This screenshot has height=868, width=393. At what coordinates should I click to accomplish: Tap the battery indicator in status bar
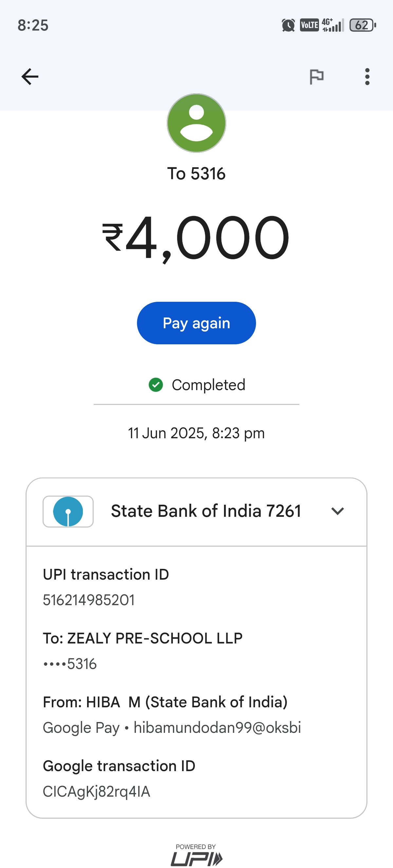(363, 25)
